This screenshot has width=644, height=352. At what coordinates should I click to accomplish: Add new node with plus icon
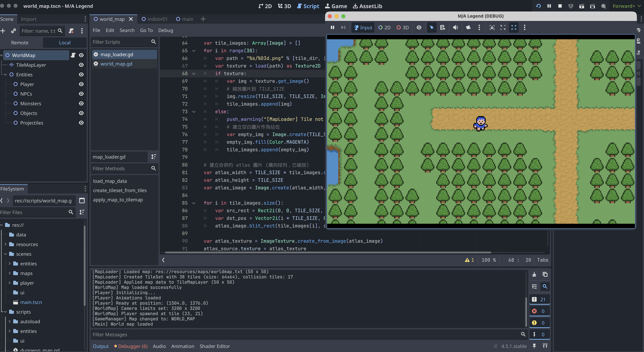[x=3, y=31]
